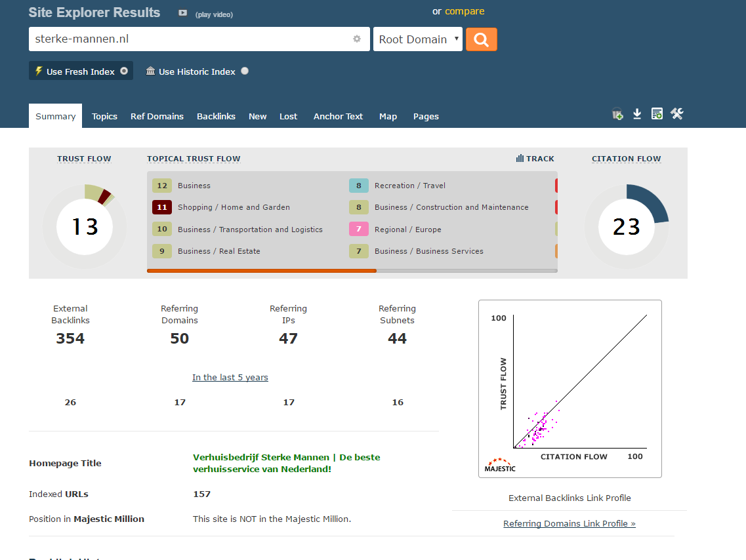Click the sterke-mannen.nl search input field
The height and width of the screenshot is (560, 746).
click(190, 39)
